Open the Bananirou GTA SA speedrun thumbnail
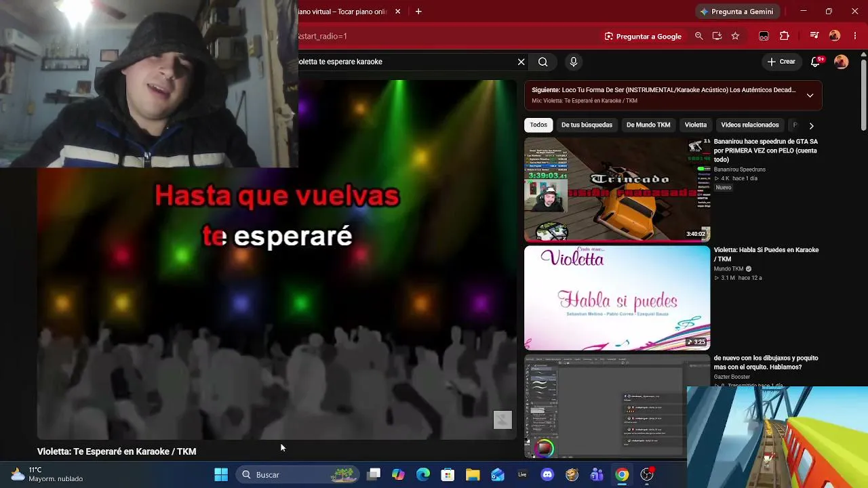Screen dimensions: 868x488 tap(617, 189)
